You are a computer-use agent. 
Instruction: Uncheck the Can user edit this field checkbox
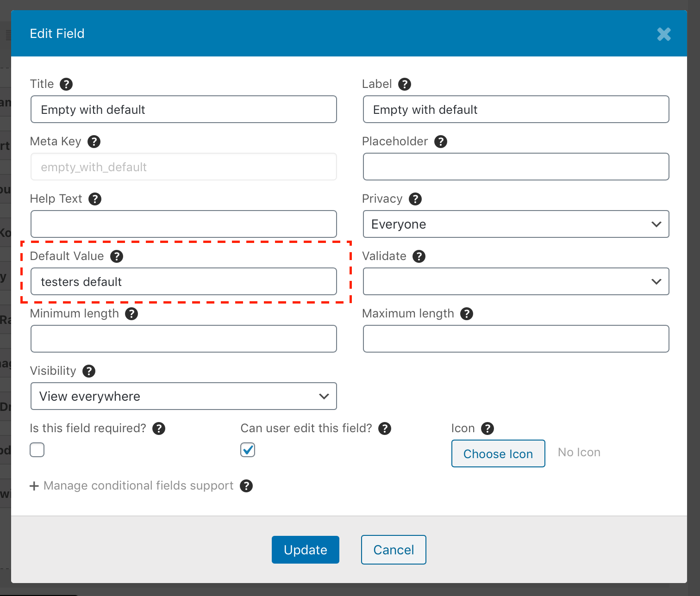click(x=248, y=450)
